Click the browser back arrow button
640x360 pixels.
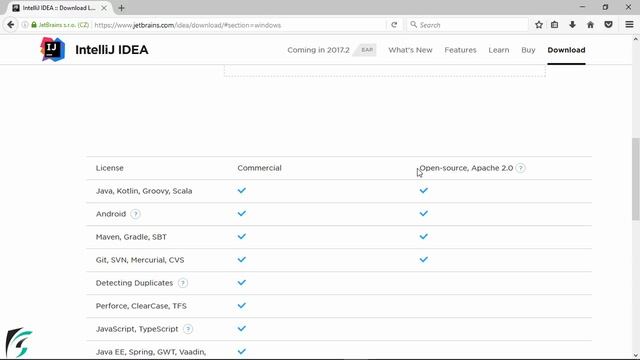(11, 25)
